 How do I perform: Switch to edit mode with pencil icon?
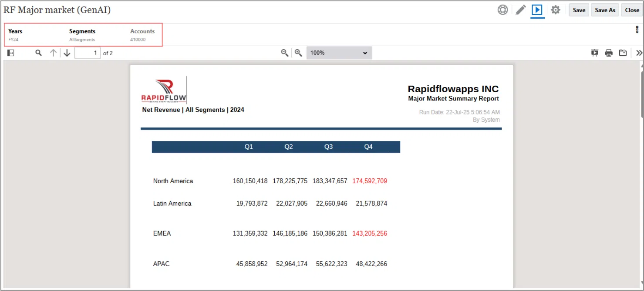(521, 10)
